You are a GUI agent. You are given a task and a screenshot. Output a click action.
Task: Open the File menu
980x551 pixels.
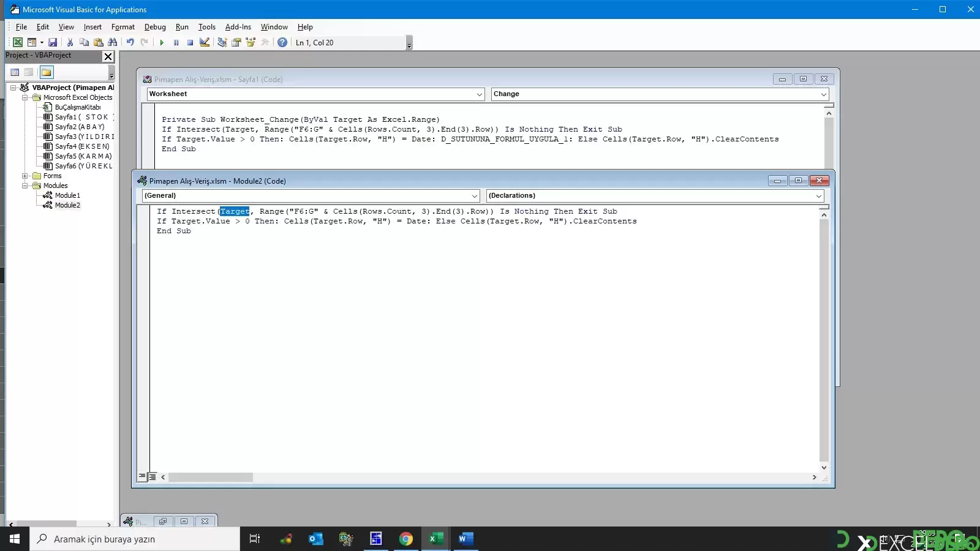tap(21, 27)
